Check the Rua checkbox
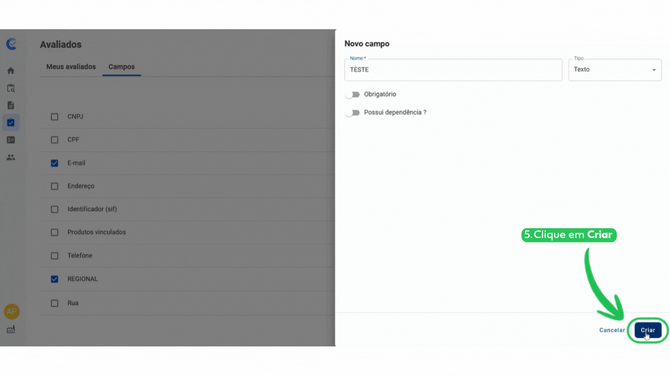This screenshot has height=376, width=670. [x=54, y=303]
